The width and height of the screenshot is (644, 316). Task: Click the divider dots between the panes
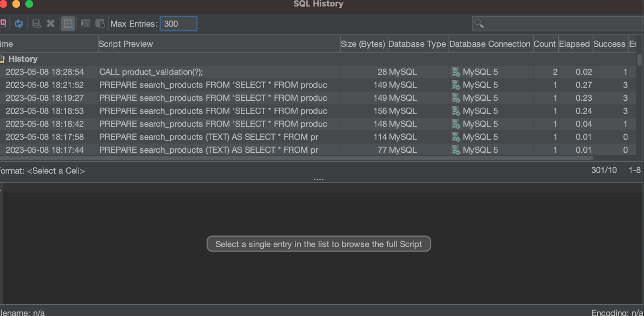tap(319, 179)
